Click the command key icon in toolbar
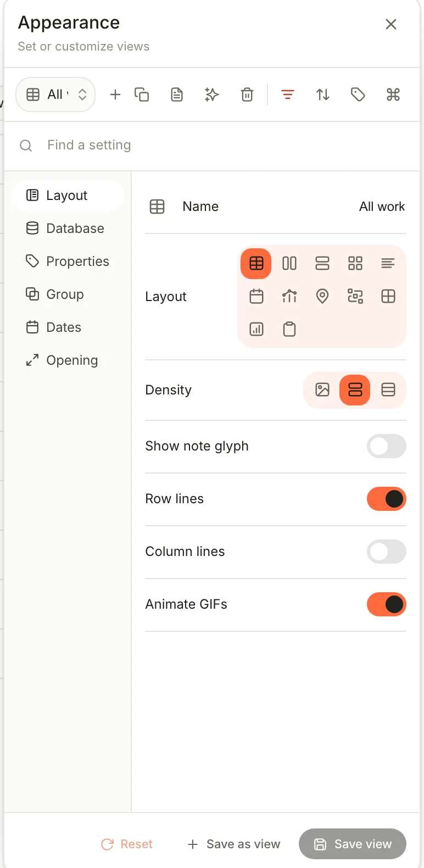The width and height of the screenshot is (424, 868). click(x=393, y=94)
